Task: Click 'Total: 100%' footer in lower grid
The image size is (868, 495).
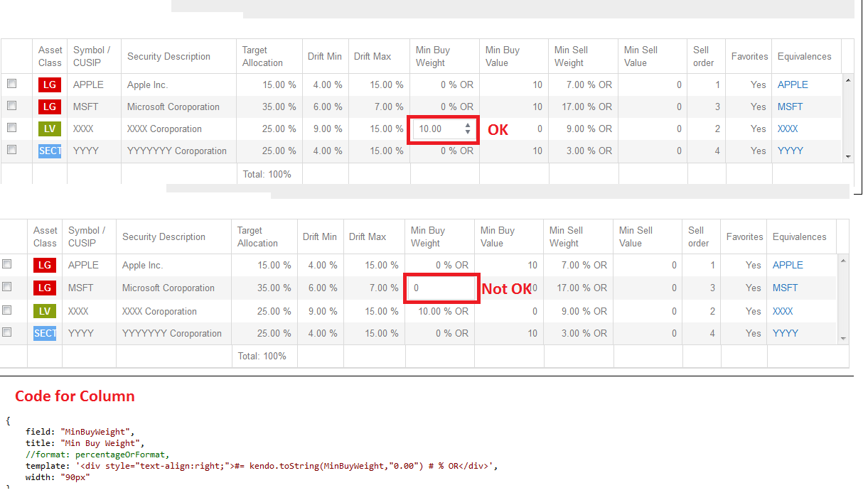Action: click(x=262, y=356)
